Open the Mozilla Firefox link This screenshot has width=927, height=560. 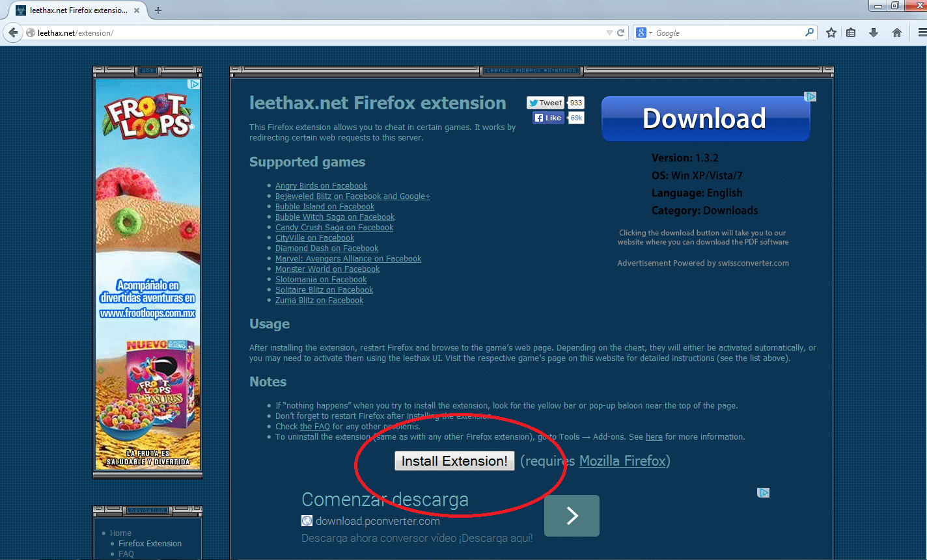click(x=622, y=461)
